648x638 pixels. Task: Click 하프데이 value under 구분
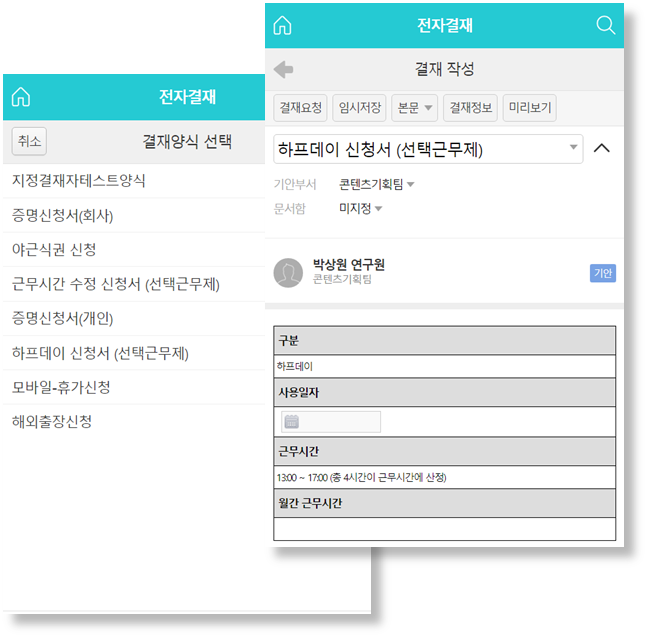pos(295,366)
